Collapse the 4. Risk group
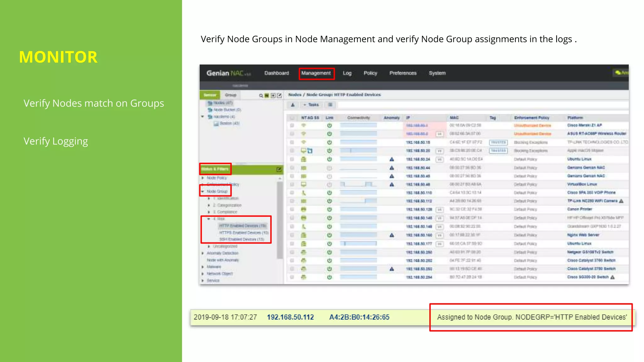Image resolution: width=644 pixels, height=362 pixels. (209, 219)
